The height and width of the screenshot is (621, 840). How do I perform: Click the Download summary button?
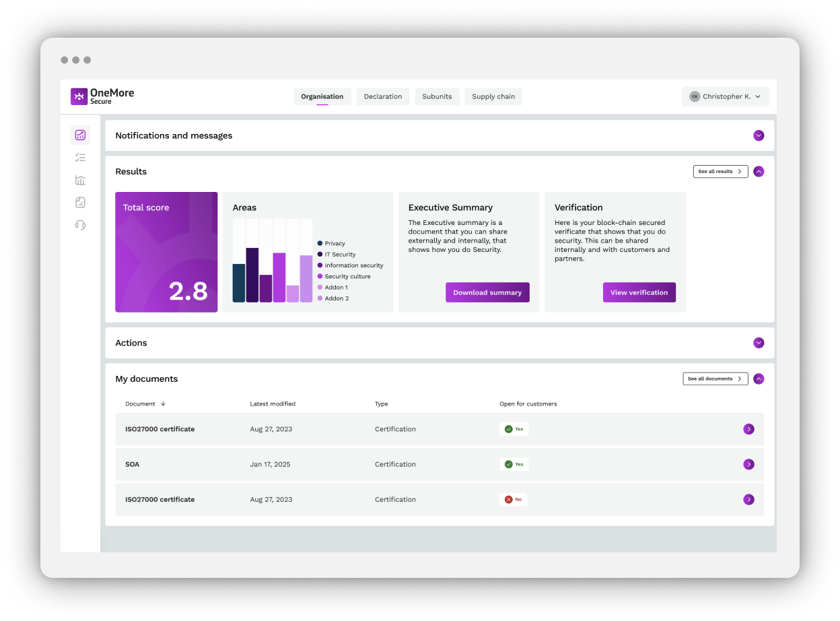[487, 292]
